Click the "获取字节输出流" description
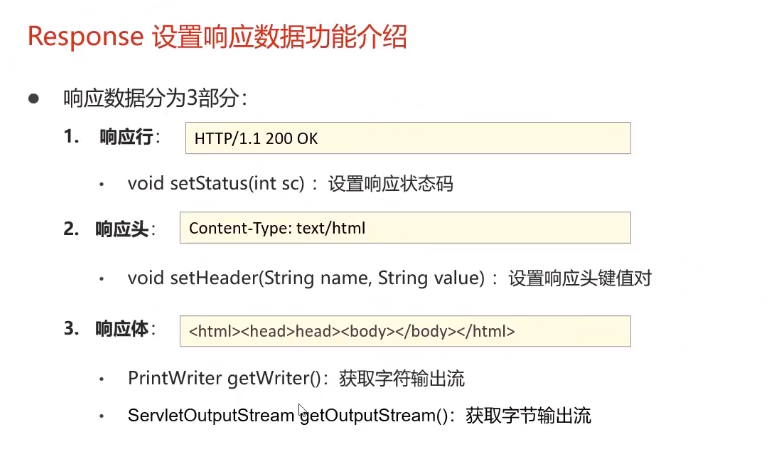The width and height of the screenshot is (776, 449). pyautogui.click(x=529, y=414)
